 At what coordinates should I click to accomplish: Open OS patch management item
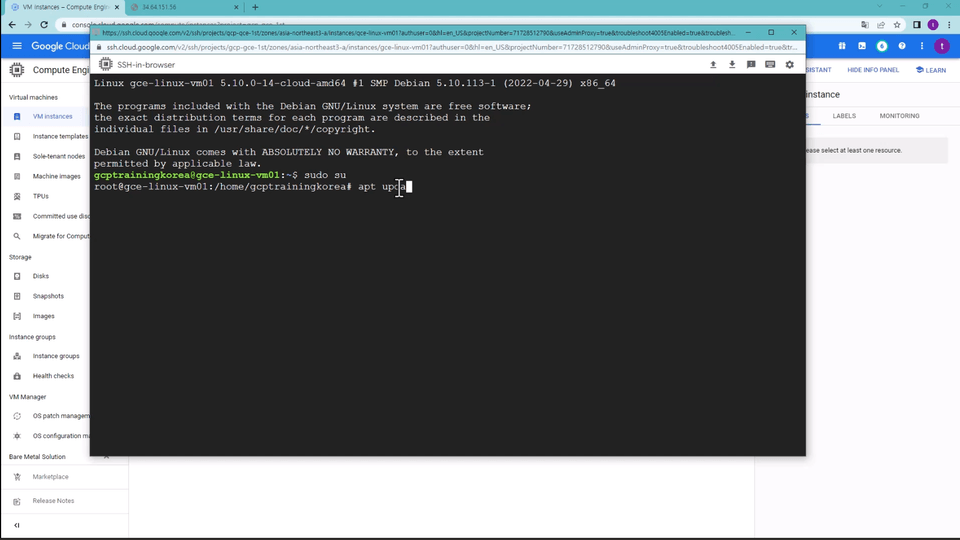pos(61,416)
